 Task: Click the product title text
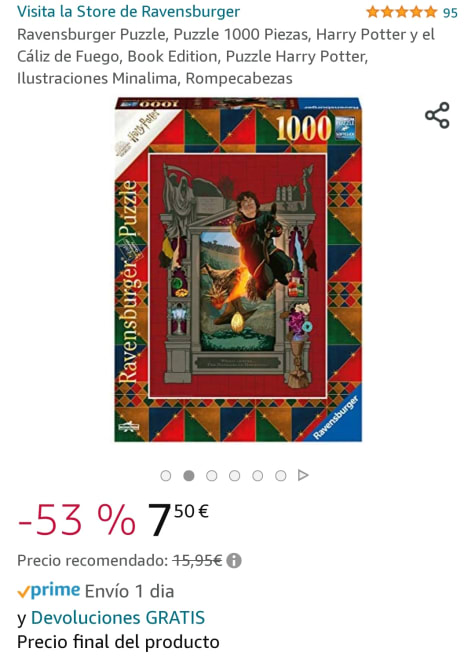click(x=226, y=56)
